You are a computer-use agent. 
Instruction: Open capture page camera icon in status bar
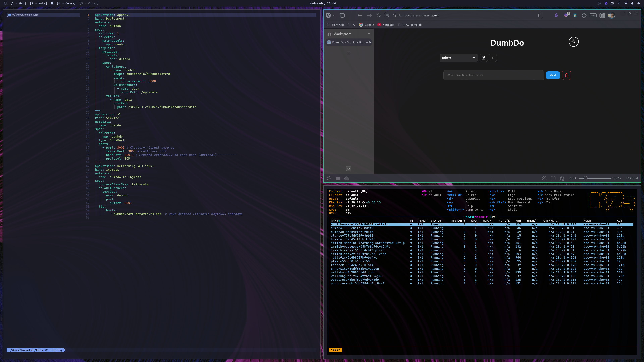(544, 178)
